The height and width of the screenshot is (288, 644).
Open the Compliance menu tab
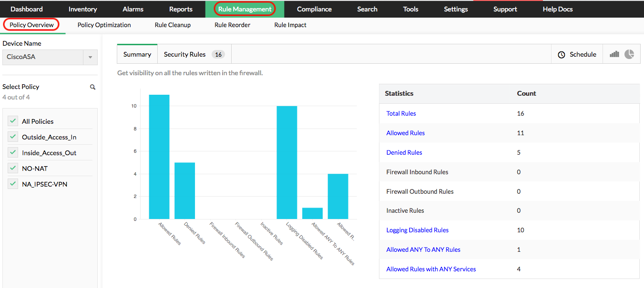[314, 9]
